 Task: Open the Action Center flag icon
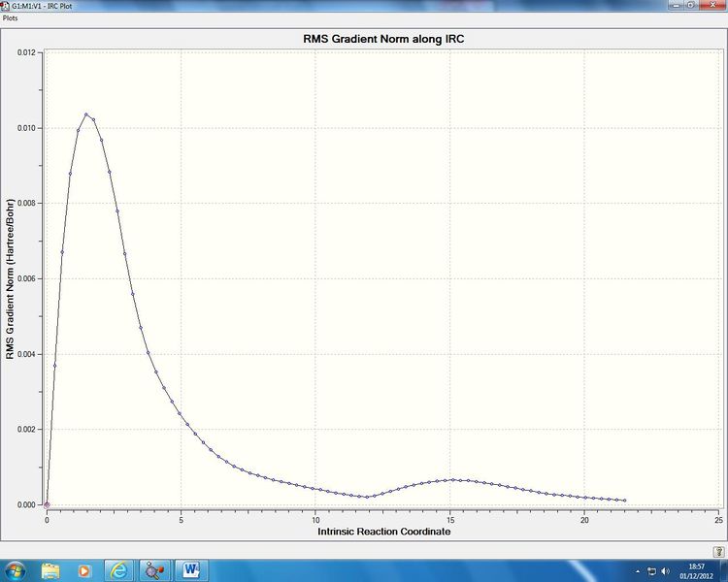[651, 571]
